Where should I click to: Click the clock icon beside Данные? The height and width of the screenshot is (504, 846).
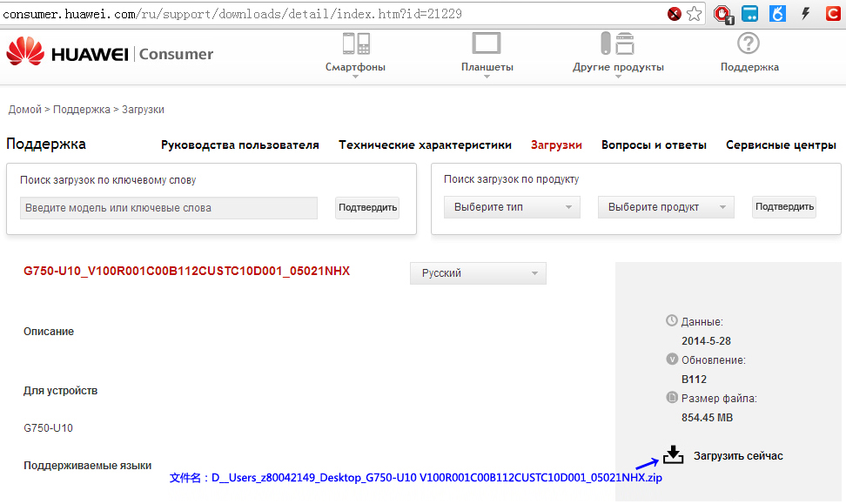pos(672,320)
